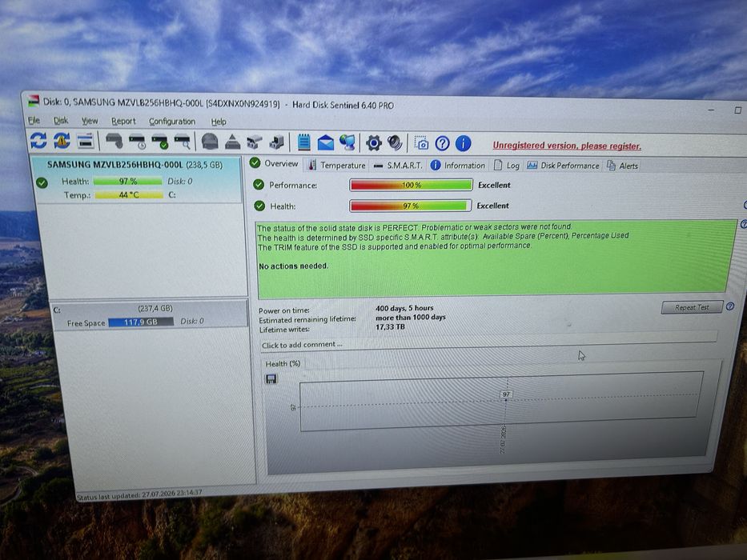Screen dimensions: 747x560
Task: Click the 'No actions needed.' status text
Action: click(x=294, y=266)
